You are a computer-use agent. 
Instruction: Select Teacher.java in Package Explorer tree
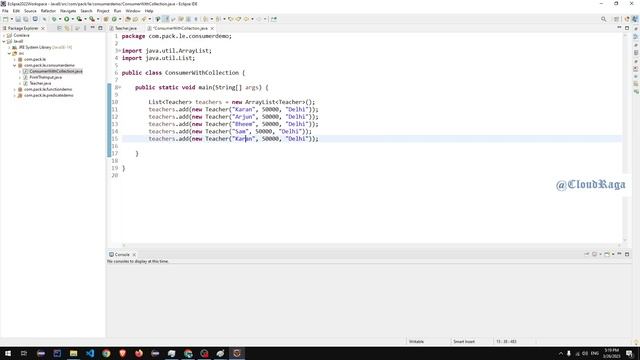[x=40, y=83]
